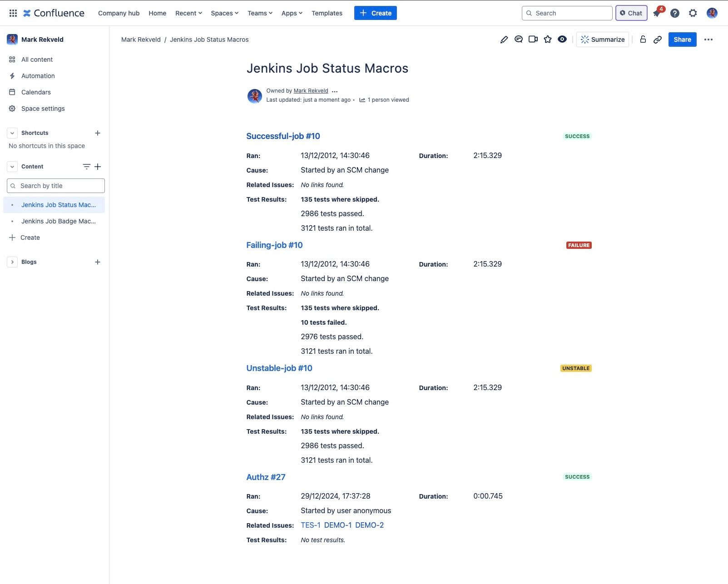
Task: Open the app switcher grid icon
Action: (x=13, y=13)
